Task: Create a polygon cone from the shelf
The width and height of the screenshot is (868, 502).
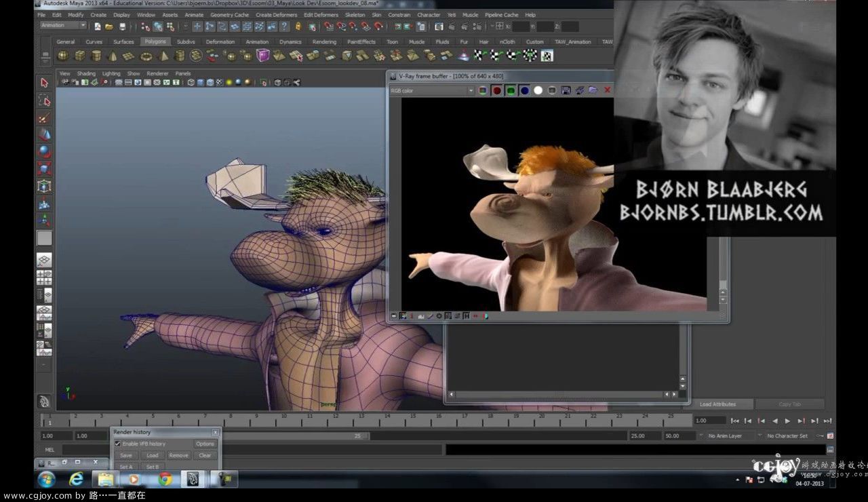Action: [x=113, y=56]
